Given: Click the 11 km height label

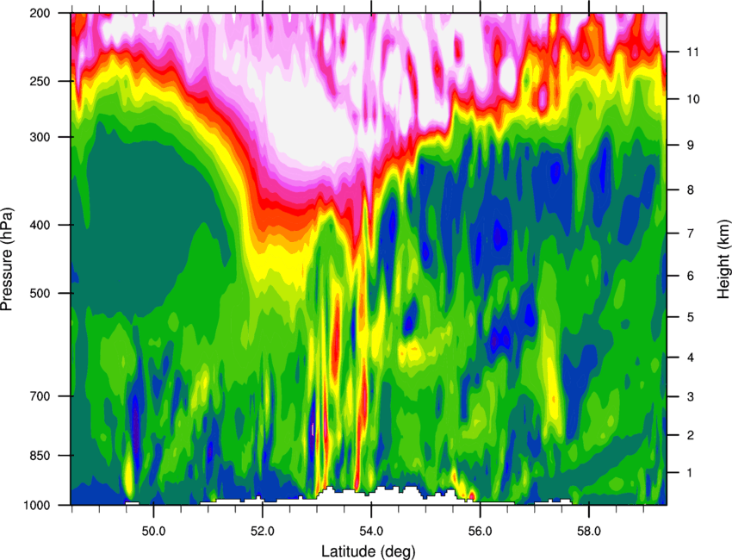Looking at the screenshot, I should pos(693,52).
